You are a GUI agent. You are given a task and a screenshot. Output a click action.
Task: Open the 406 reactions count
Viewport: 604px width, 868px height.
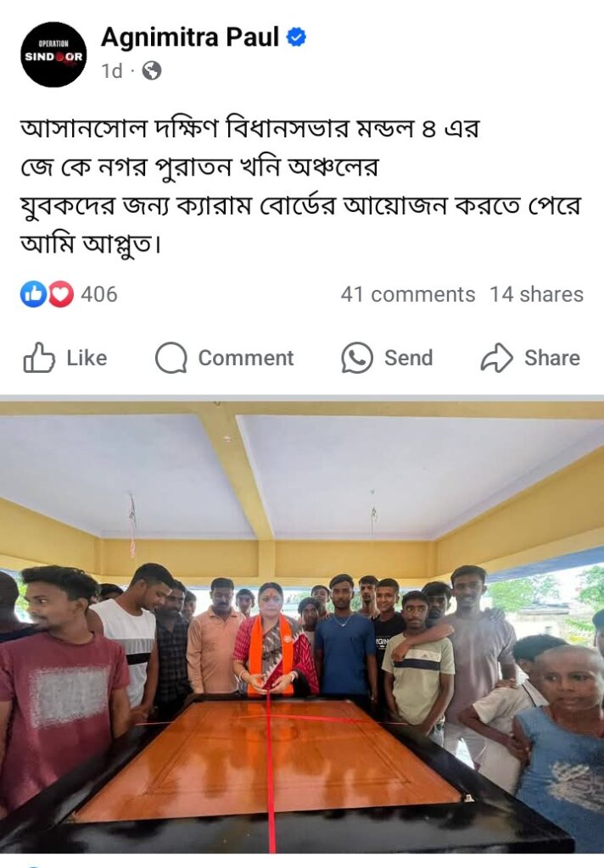pyautogui.click(x=99, y=294)
